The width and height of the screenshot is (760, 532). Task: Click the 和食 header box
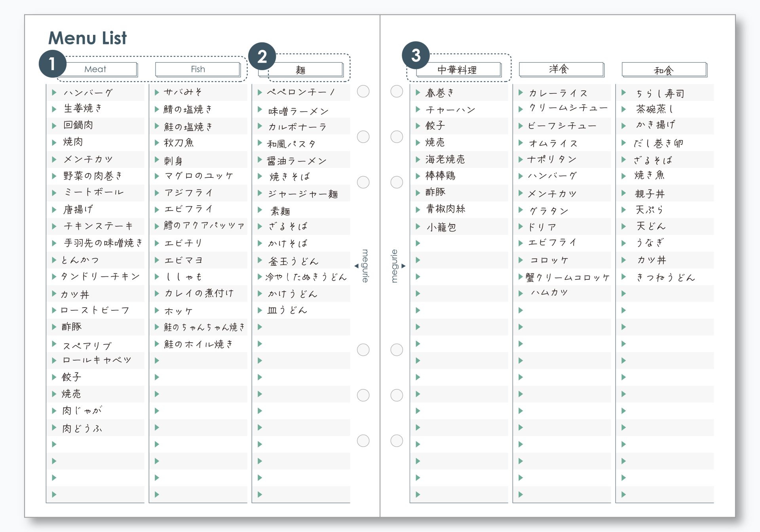pyautogui.click(x=663, y=70)
